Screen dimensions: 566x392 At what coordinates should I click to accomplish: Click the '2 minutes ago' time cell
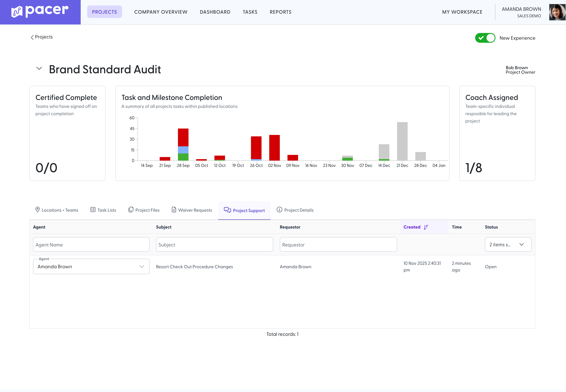(461, 266)
